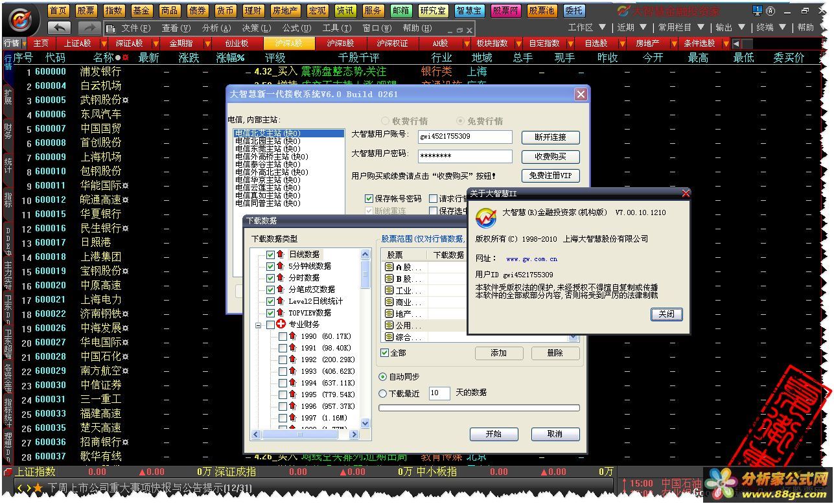Image resolution: width=834 pixels, height=504 pixels.
Task: Open the 工具(T) menu
Action: (x=336, y=29)
